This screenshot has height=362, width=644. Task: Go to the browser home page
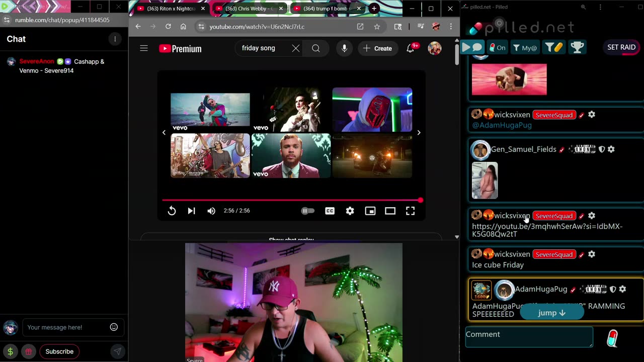(x=183, y=27)
